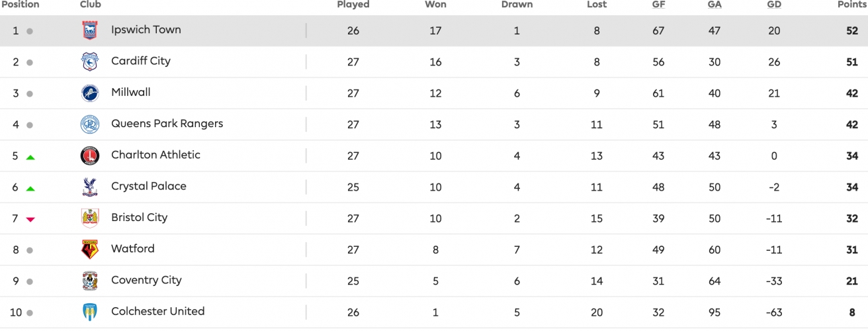
Task: Open the Queens Park Rangers team link
Action: 167,124
